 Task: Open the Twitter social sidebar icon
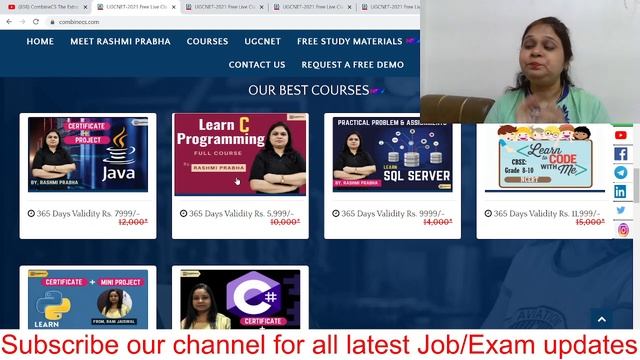pyautogui.click(x=620, y=210)
